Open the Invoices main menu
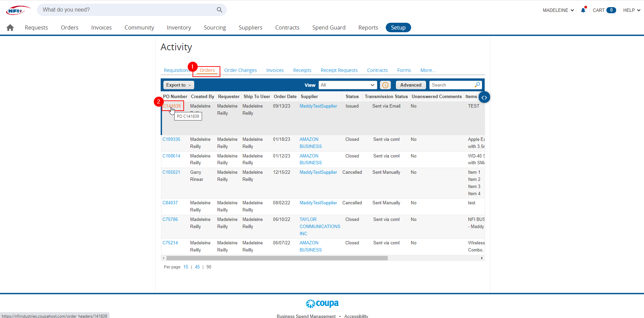The height and width of the screenshot is (318, 644). tap(101, 27)
